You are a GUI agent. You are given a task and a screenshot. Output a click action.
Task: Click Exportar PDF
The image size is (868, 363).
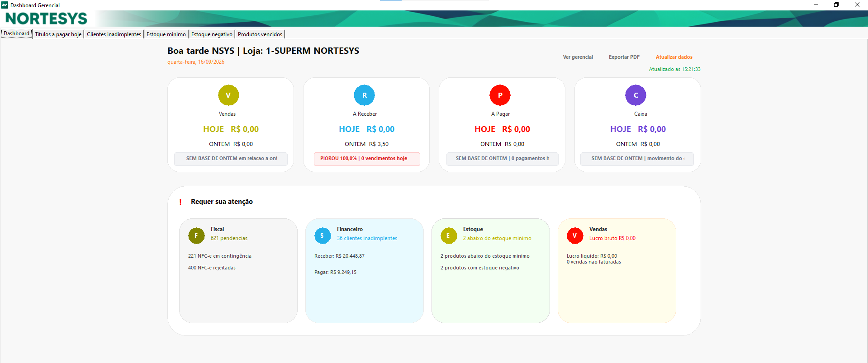pos(624,57)
